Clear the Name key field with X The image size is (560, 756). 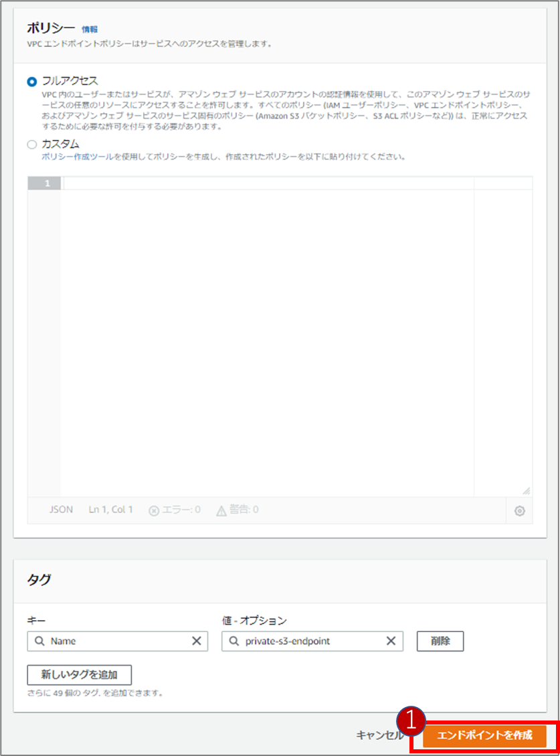coord(197,641)
